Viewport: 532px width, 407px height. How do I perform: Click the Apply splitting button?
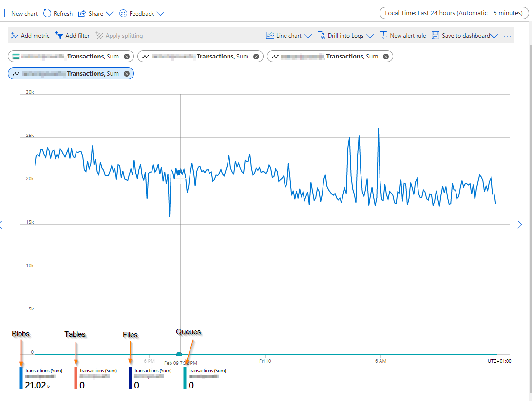point(119,35)
